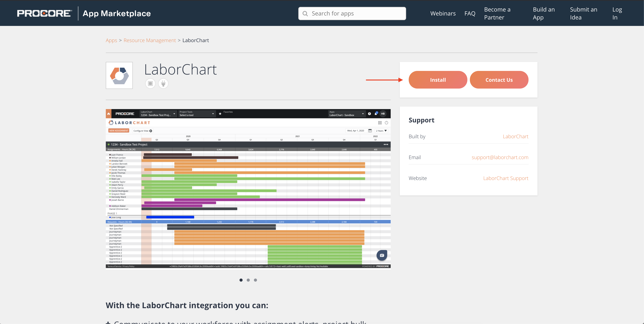The height and width of the screenshot is (324, 644).
Task: Click the embedded app badge icon
Action: [150, 83]
